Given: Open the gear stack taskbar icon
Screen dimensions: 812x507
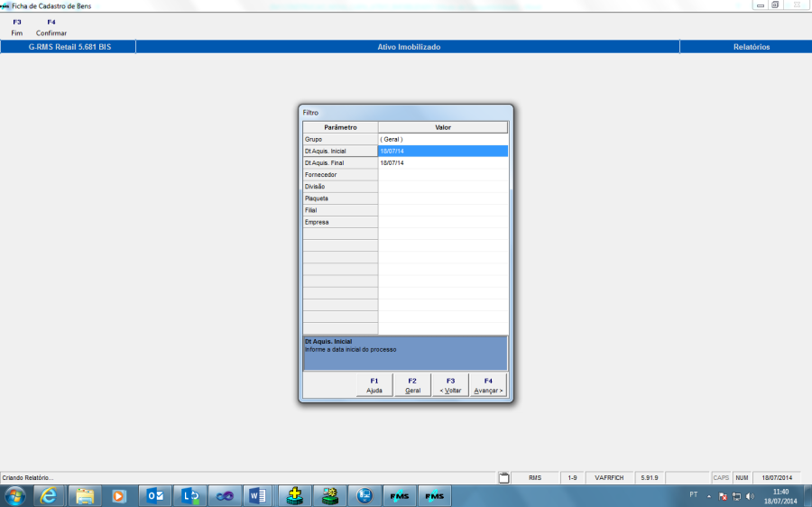Looking at the screenshot, I should pyautogui.click(x=330, y=496).
